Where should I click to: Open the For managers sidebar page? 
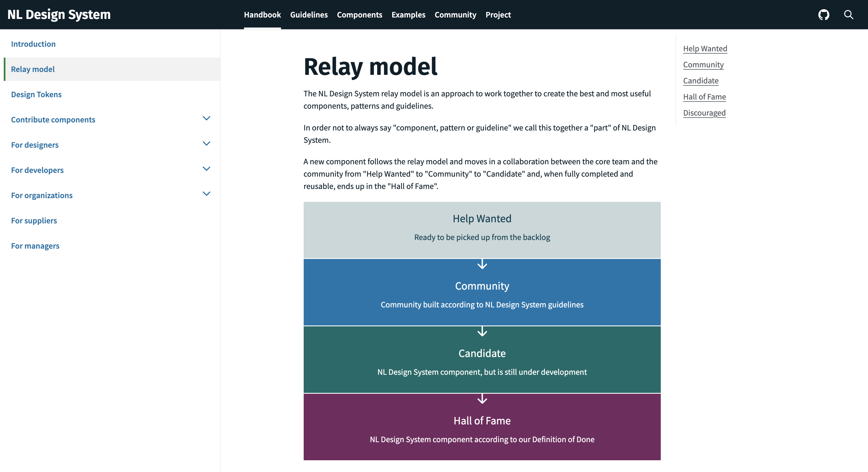35,246
